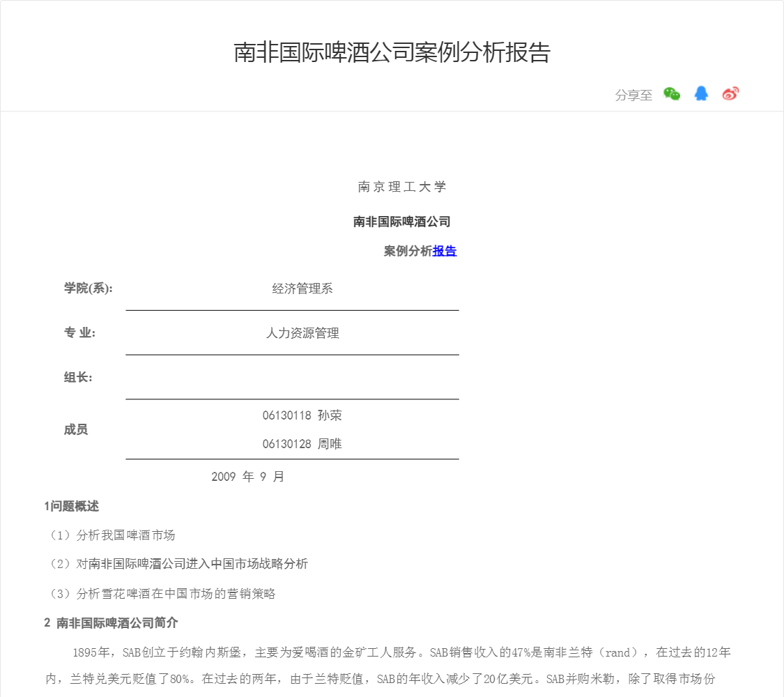Click the 南京理工大学 heading
The height and width of the screenshot is (697, 784).
(x=402, y=187)
